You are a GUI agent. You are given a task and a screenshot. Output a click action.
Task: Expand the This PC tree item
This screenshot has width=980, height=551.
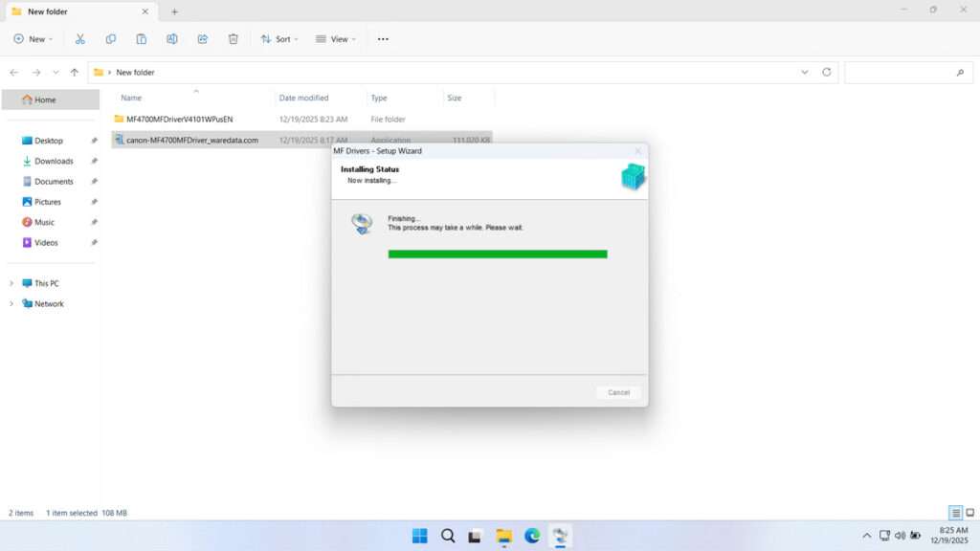(x=11, y=283)
